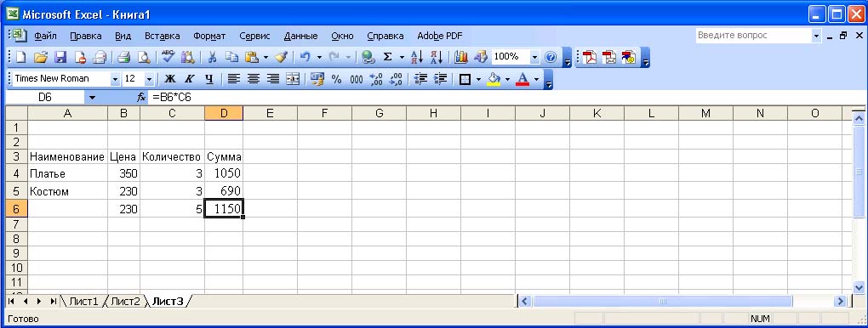868x328 pixels.
Task: Open the Формат menu
Action: (209, 36)
